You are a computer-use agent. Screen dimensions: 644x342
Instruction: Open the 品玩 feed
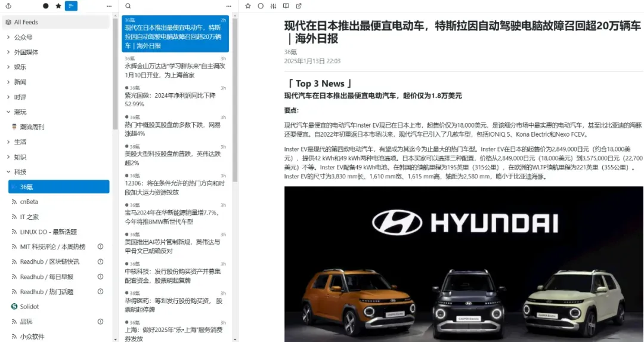pos(58,322)
